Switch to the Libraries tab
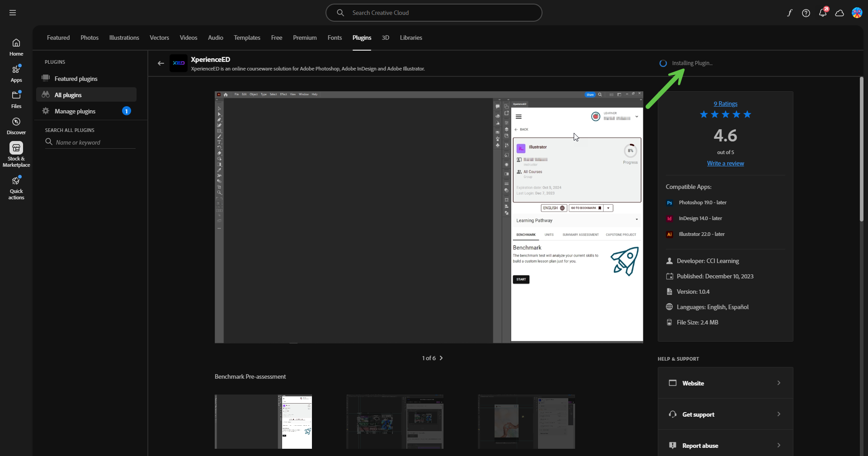 pyautogui.click(x=411, y=38)
